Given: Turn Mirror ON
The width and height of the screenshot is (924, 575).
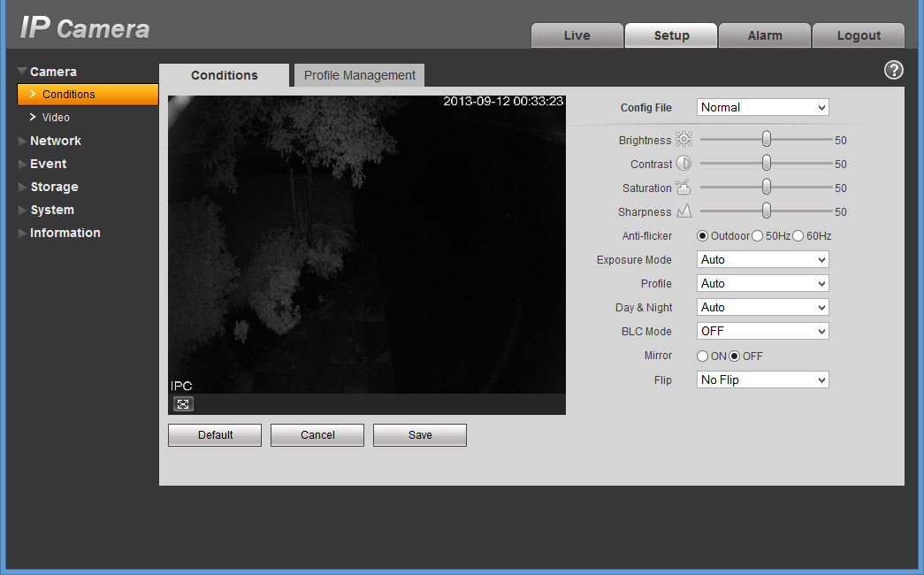Looking at the screenshot, I should (702, 356).
